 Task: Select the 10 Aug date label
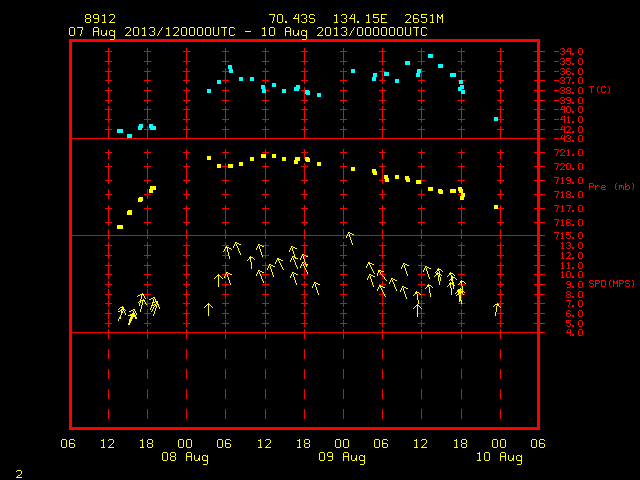pyautogui.click(x=499, y=457)
